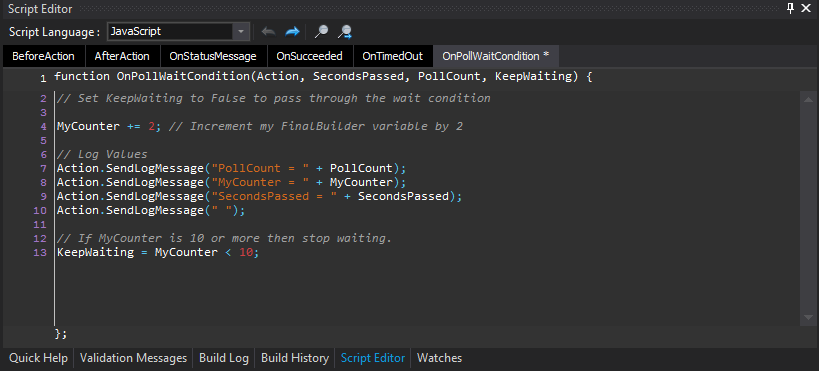
Task: Click the editor scrollbar up arrow
Action: pos(809,99)
